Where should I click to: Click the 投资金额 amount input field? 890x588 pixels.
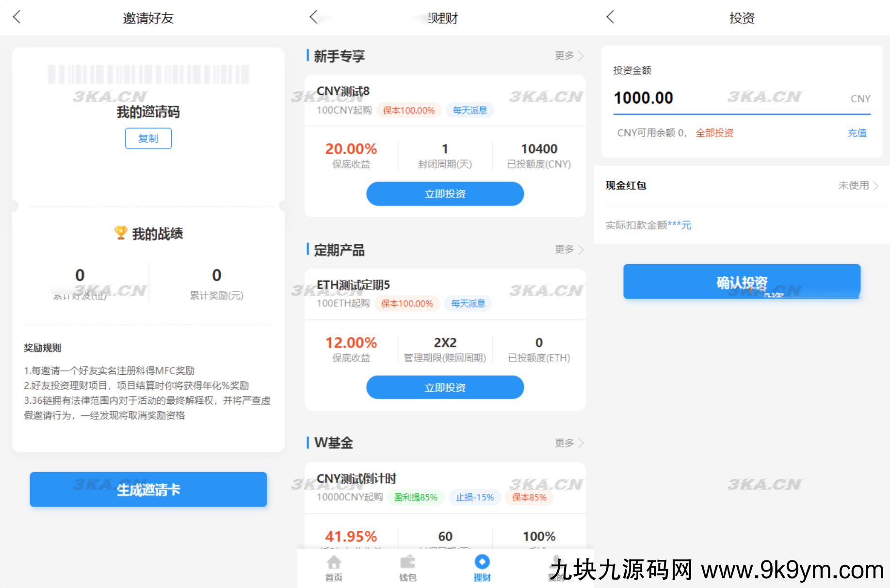[x=703, y=98]
